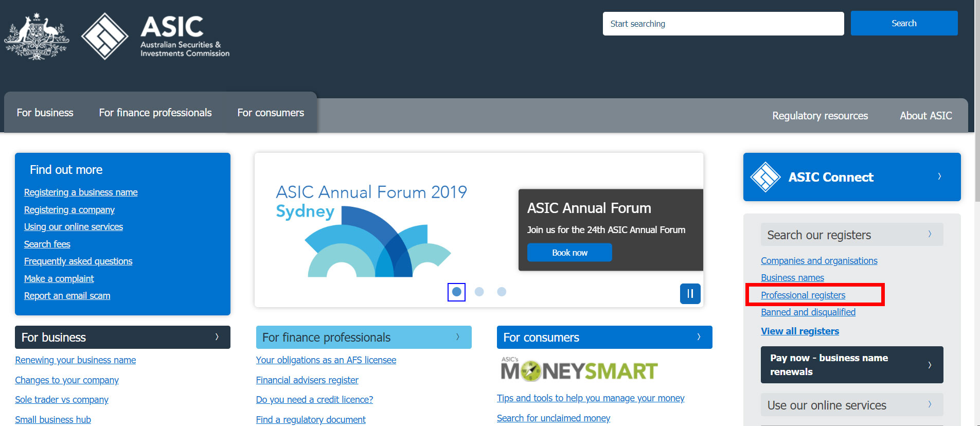Open For finance professionals nav tab
980x426 pixels.
(155, 113)
